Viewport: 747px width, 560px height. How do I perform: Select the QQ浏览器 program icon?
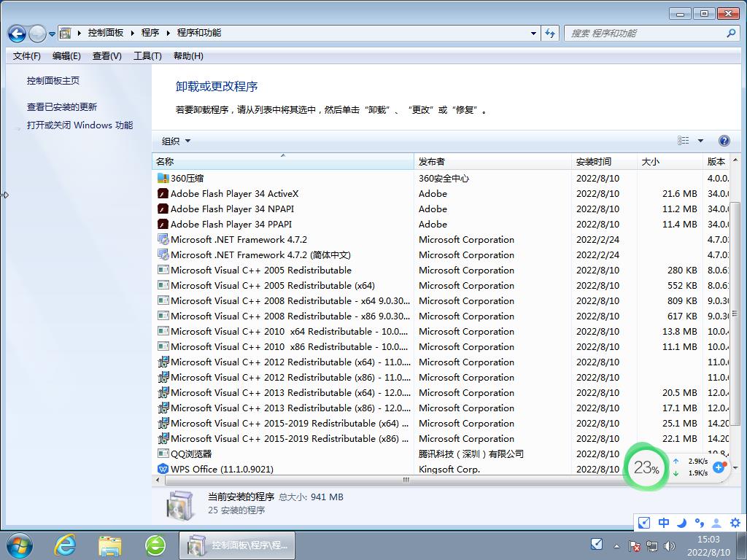(x=163, y=454)
